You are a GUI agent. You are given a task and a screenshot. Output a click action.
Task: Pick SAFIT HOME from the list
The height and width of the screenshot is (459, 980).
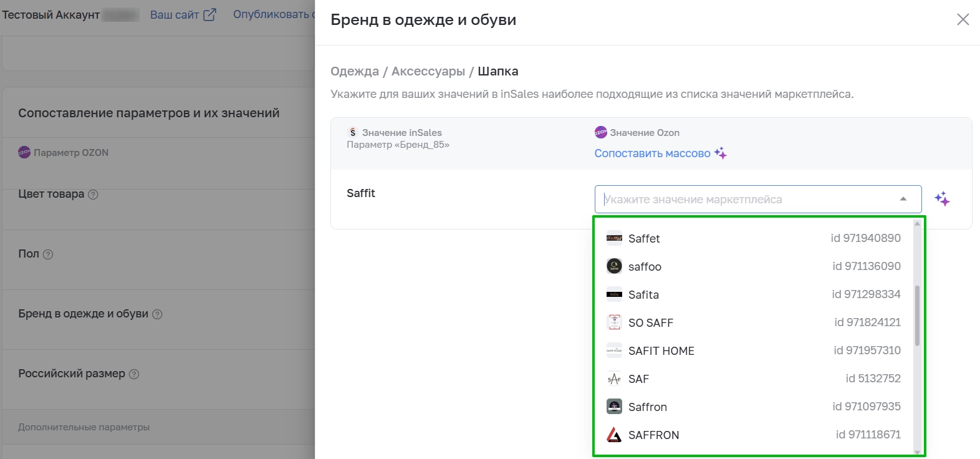pyautogui.click(x=753, y=350)
